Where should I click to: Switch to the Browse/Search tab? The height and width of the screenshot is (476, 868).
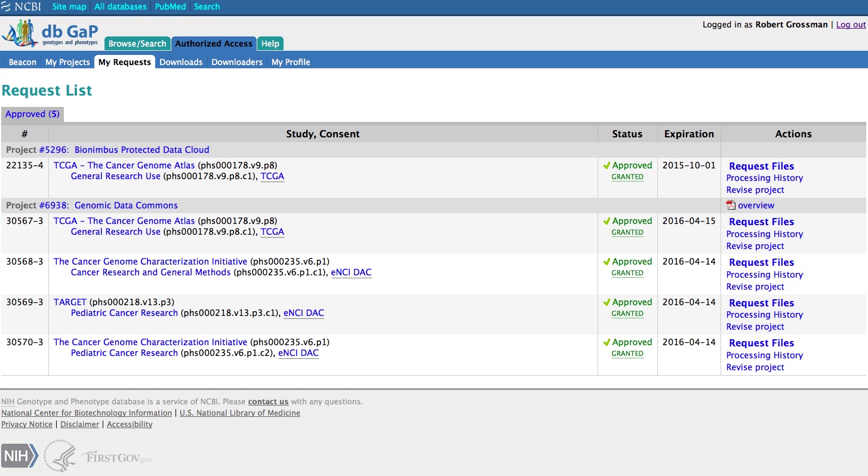[x=137, y=44]
